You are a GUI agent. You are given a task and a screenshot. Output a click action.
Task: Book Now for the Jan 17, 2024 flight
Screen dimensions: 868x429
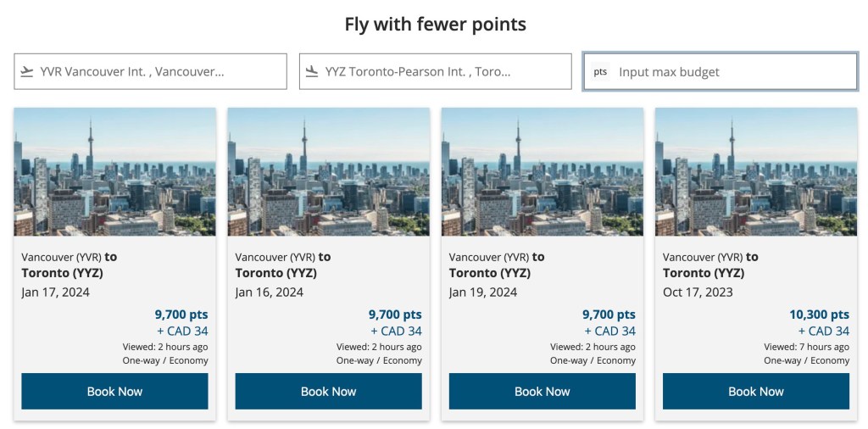pos(114,392)
